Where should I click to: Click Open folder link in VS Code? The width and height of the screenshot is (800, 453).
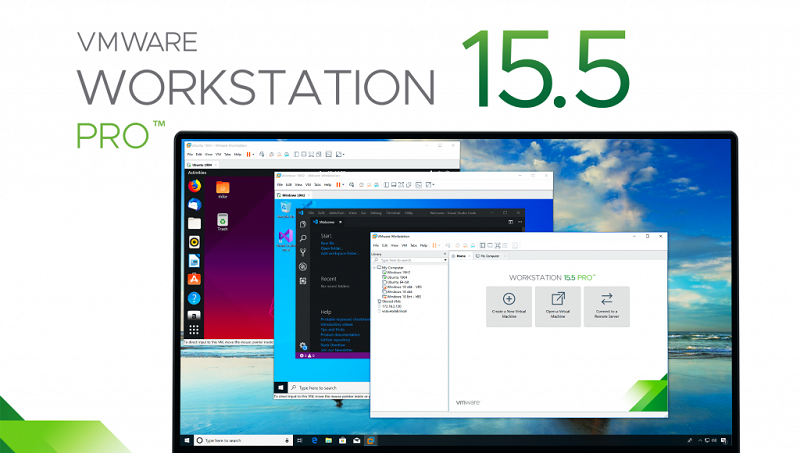(x=332, y=248)
